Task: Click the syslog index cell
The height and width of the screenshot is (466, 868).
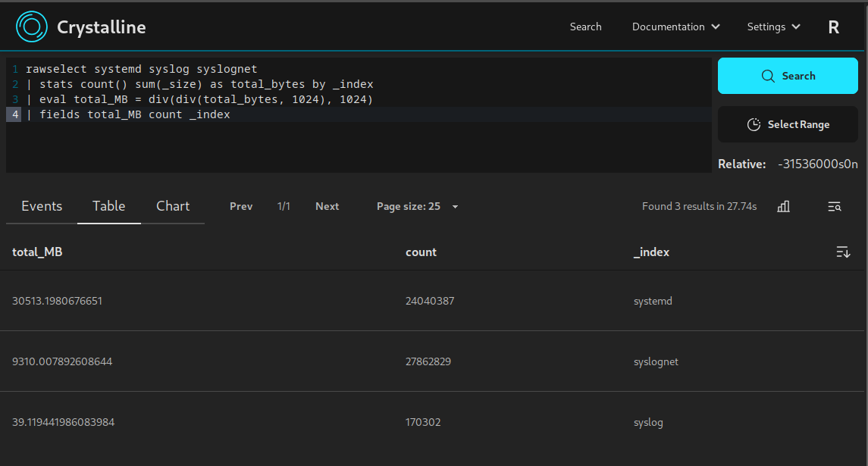Action: 647,422
